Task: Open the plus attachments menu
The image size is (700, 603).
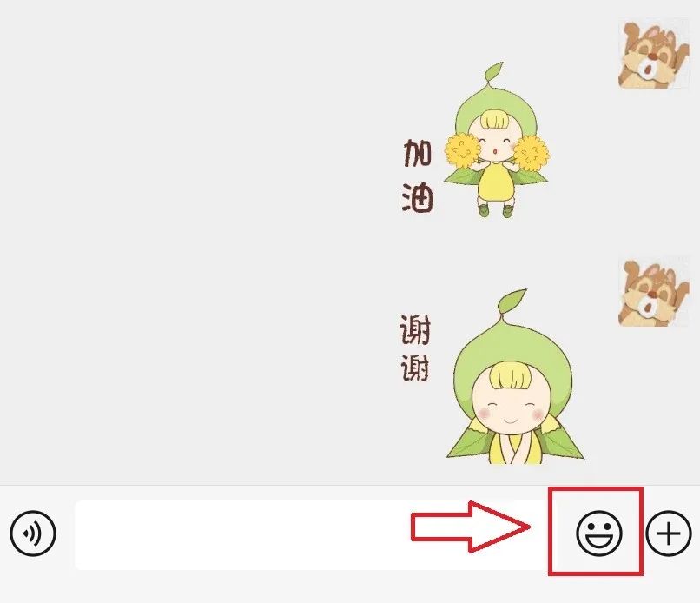Action: pyautogui.click(x=669, y=533)
